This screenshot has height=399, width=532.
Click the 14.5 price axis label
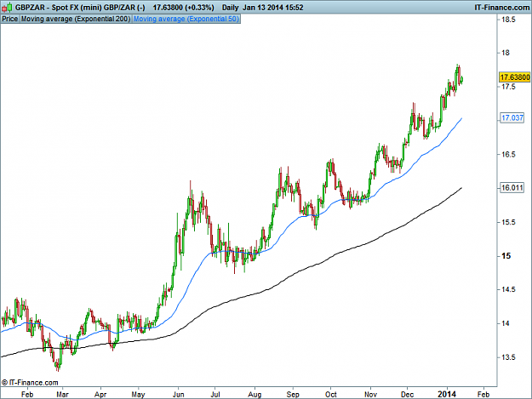point(508,289)
